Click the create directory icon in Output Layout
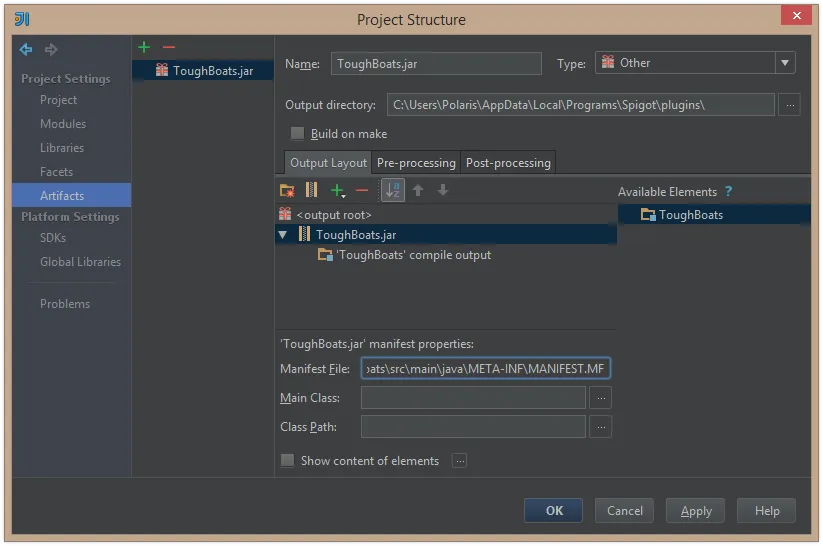This screenshot has height=546, width=823. [x=287, y=190]
